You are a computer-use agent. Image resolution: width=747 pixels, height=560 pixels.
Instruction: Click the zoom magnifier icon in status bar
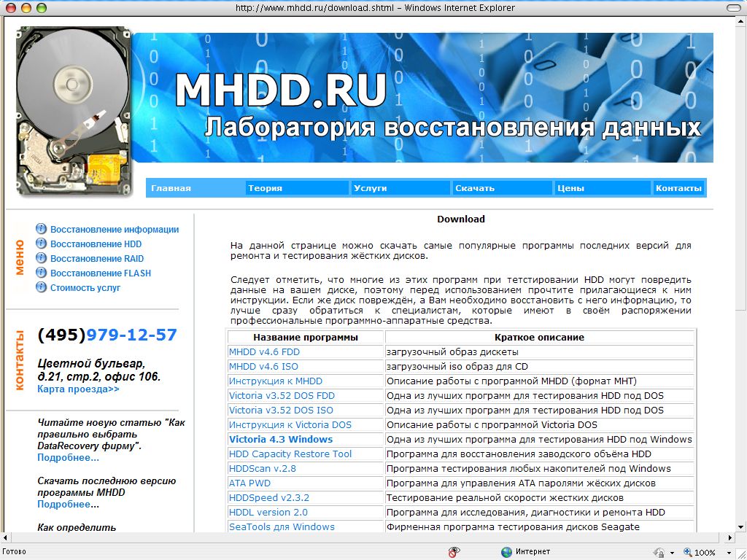pyautogui.click(x=687, y=552)
